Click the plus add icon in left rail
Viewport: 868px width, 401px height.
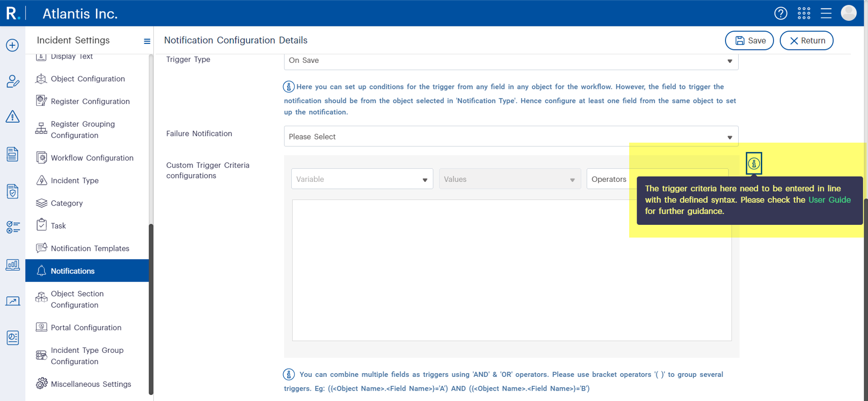pyautogui.click(x=12, y=45)
